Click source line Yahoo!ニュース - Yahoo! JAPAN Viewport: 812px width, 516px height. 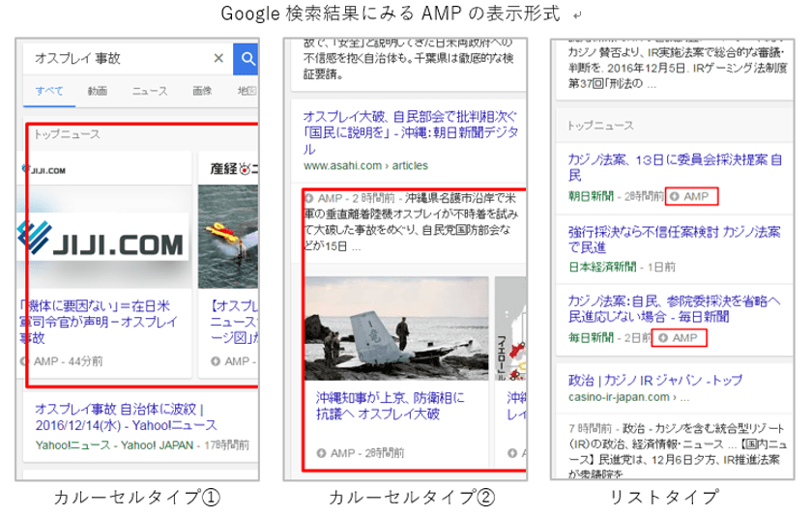(114, 445)
